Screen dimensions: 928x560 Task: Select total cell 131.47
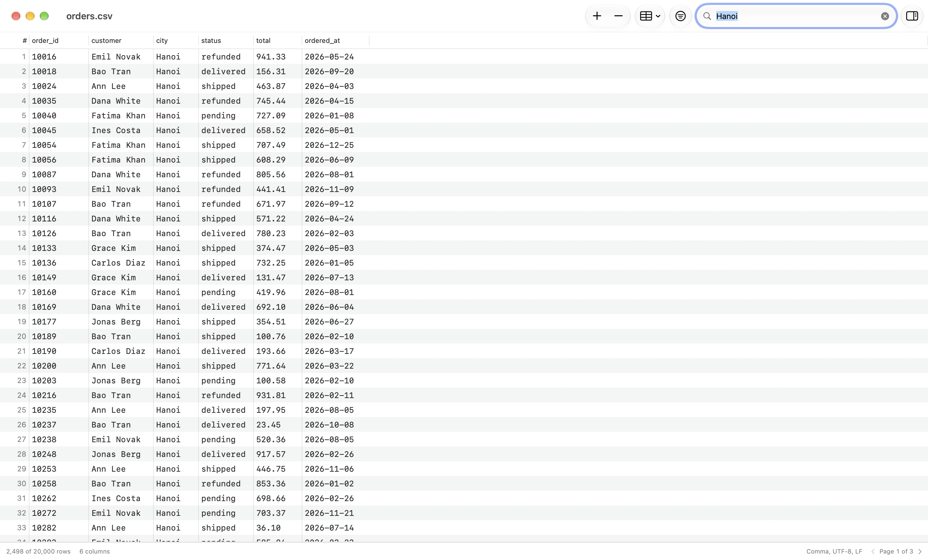click(x=277, y=277)
